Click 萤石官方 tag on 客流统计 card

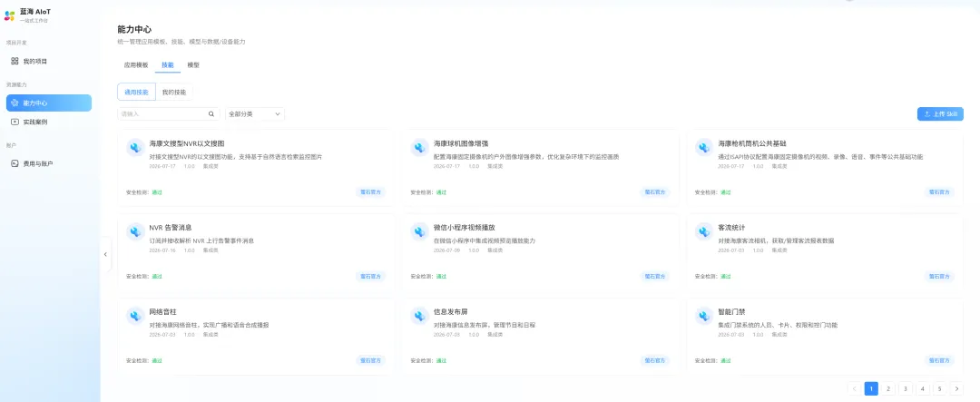(x=939, y=277)
